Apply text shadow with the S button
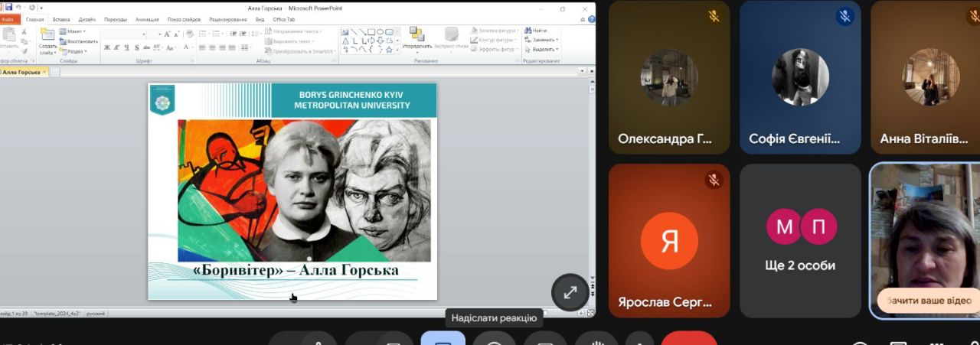Viewport: 980px width, 345px height. pos(136,47)
